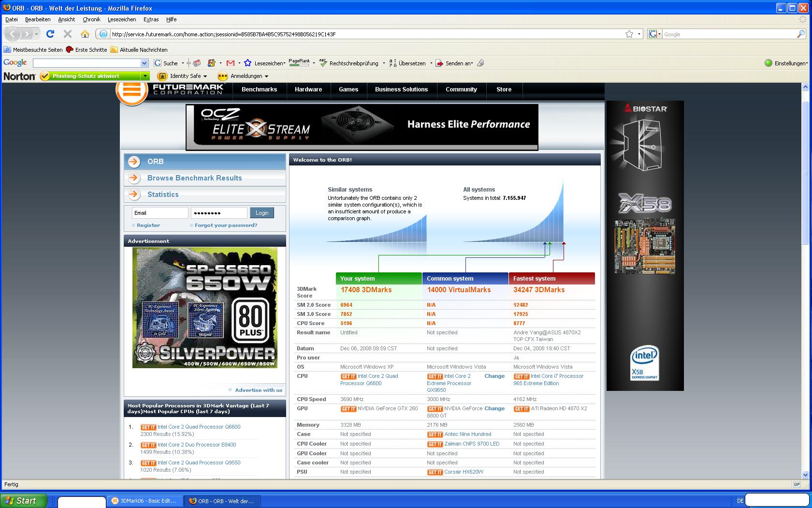The image size is (812, 508).
Task: Bookmark page with the star icon
Action: coord(629,34)
